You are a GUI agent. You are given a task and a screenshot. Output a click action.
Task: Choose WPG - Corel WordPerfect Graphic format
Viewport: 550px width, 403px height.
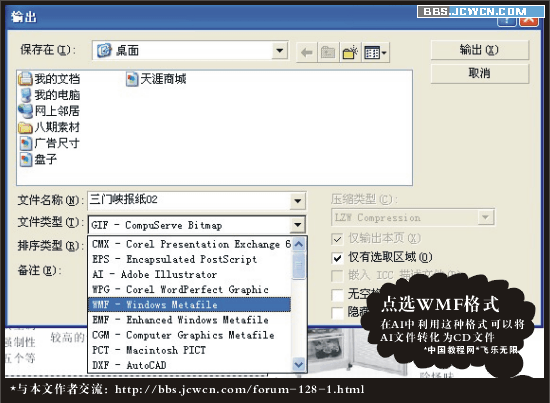190,289
